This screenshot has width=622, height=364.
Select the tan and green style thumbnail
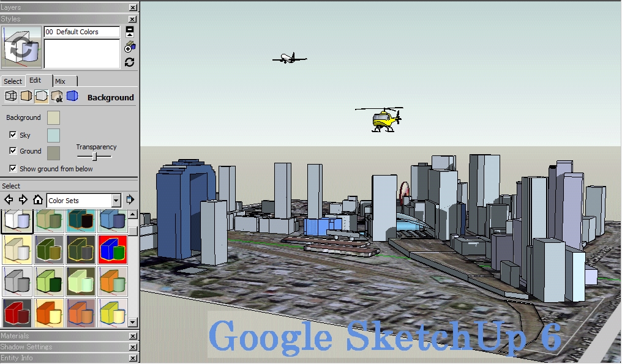coord(49,220)
